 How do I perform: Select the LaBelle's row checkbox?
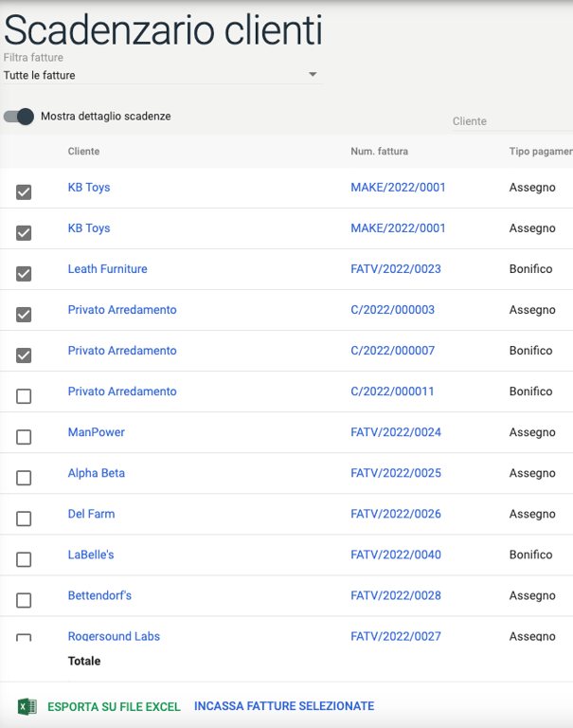click(x=24, y=559)
